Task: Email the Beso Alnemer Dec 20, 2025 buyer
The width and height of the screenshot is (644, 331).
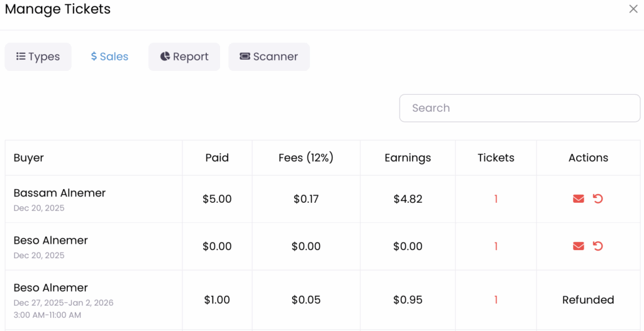Action: point(579,246)
